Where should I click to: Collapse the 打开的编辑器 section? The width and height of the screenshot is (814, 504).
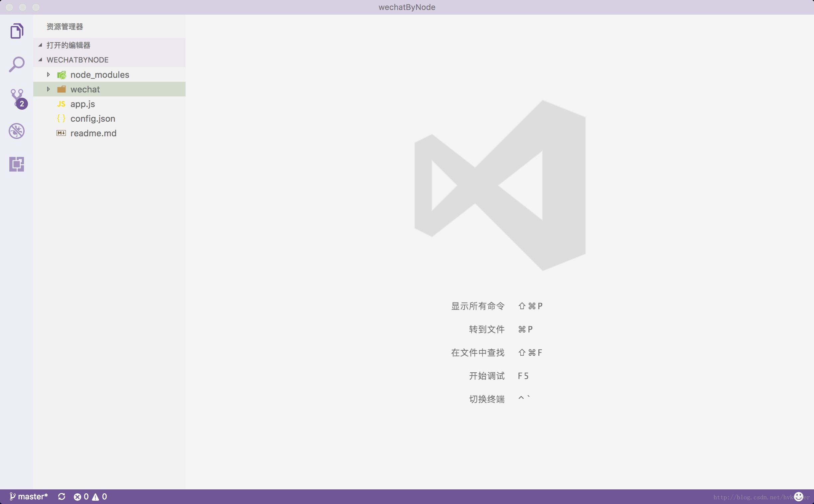point(109,45)
